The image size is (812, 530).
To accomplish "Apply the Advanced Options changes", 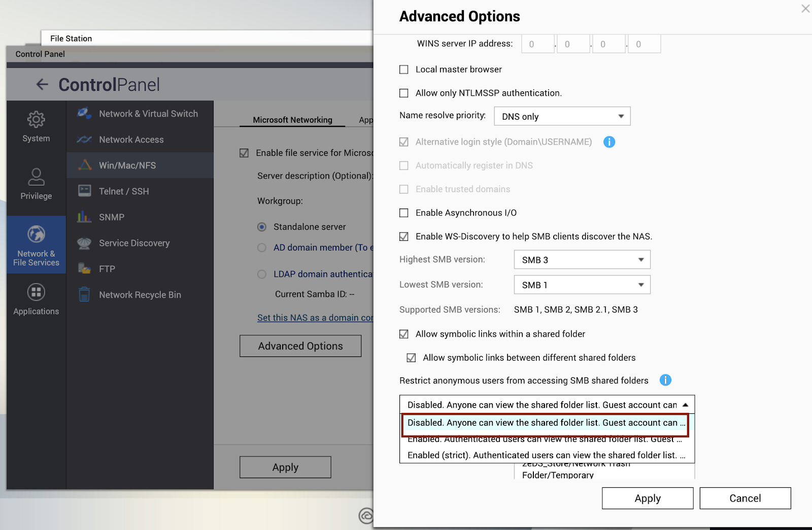I will click(x=647, y=498).
